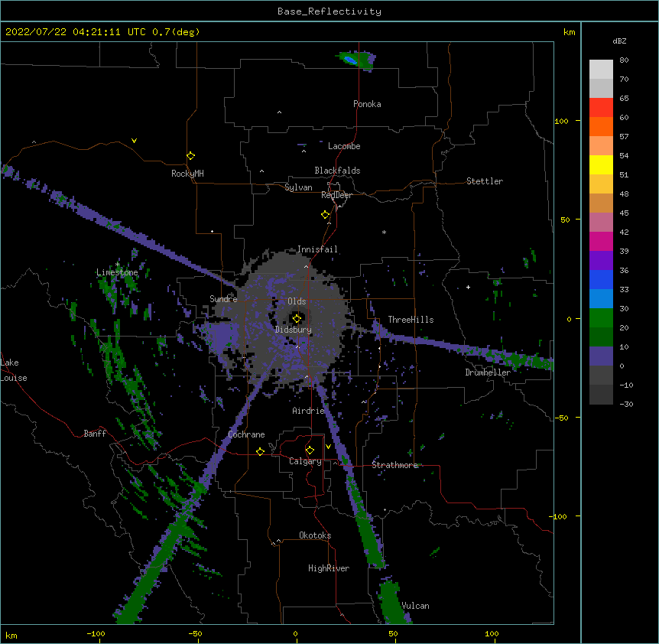Click the -100 km tick on bottom axis
This screenshot has width=659, height=644.
coord(96,633)
